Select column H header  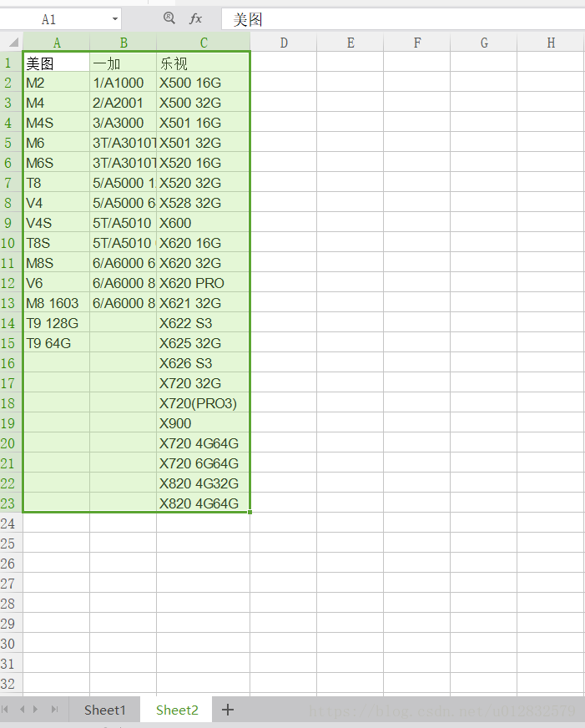coord(551,43)
